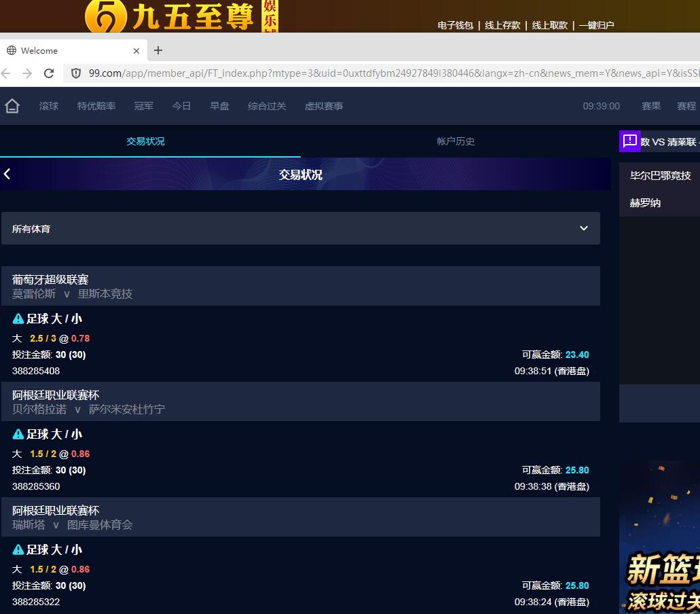Click the 一键归户 link
The width and height of the screenshot is (700, 614).
[596, 25]
